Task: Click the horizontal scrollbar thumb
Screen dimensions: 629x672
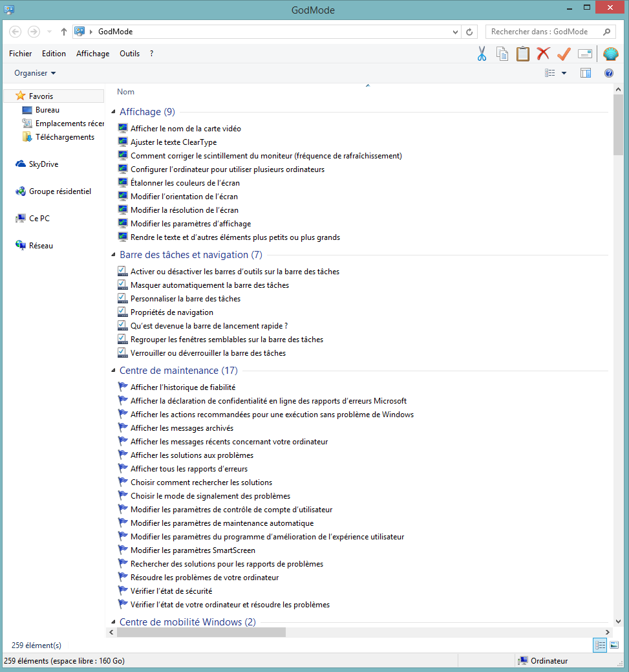Action: (x=200, y=633)
